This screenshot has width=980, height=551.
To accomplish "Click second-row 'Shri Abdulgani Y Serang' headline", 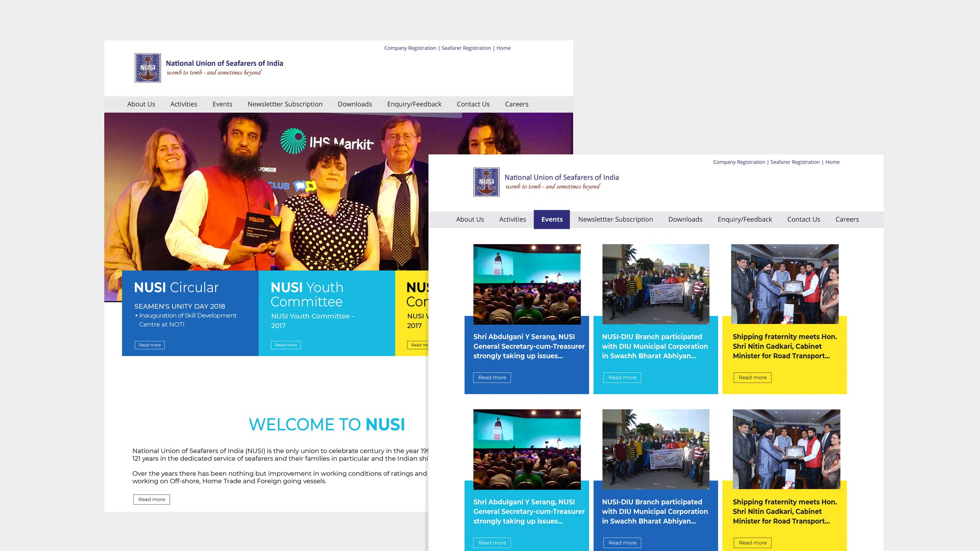I will click(x=529, y=512).
